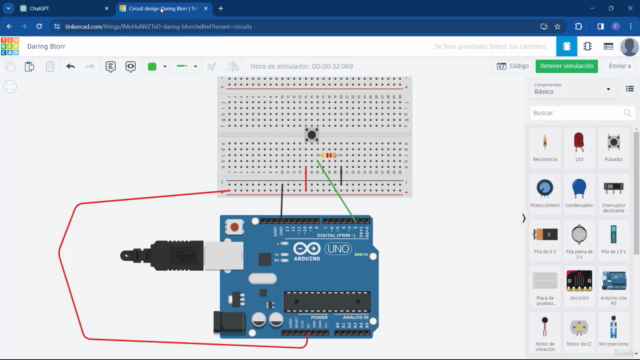Screen dimensions: 640x360
Task: Go back in browser
Action: click(x=9, y=27)
